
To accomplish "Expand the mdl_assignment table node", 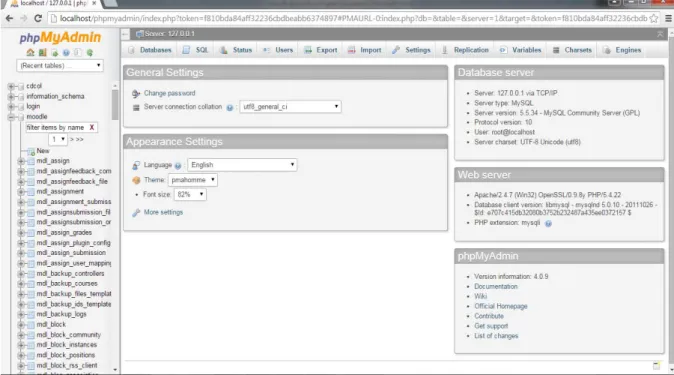I will pos(21,192).
